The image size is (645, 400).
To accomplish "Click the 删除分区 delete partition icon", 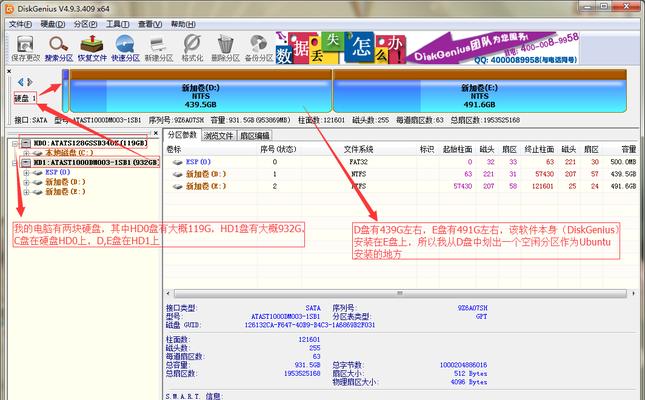I will [x=225, y=49].
